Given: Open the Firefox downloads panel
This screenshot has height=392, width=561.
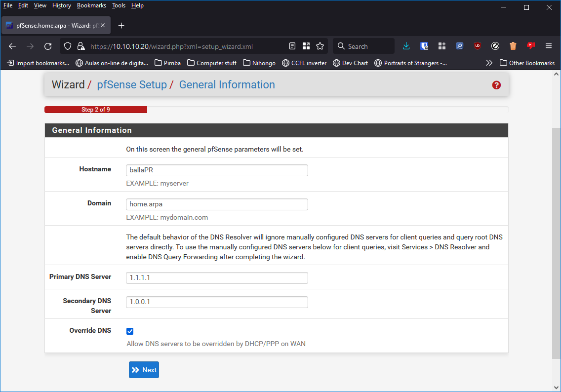Looking at the screenshot, I should [x=406, y=46].
